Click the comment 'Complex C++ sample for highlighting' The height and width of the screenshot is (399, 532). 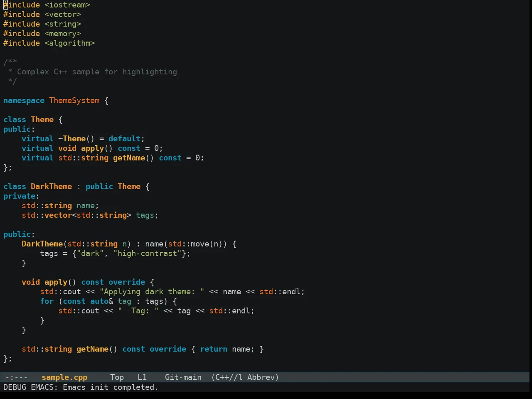tap(97, 72)
